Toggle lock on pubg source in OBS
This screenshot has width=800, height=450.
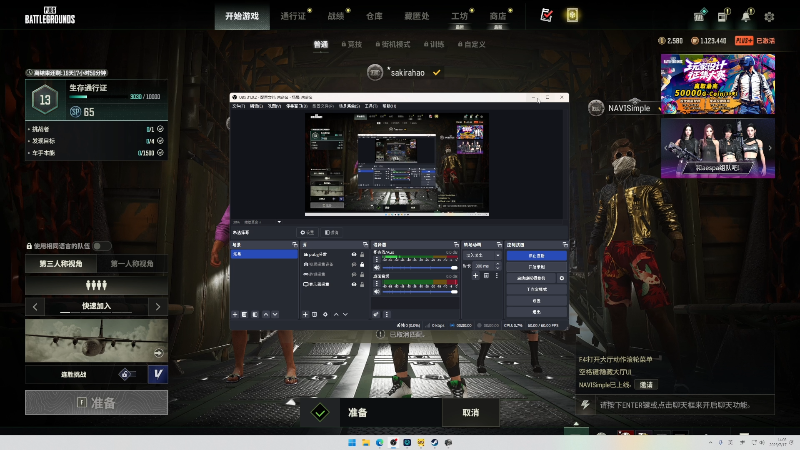coord(362,254)
